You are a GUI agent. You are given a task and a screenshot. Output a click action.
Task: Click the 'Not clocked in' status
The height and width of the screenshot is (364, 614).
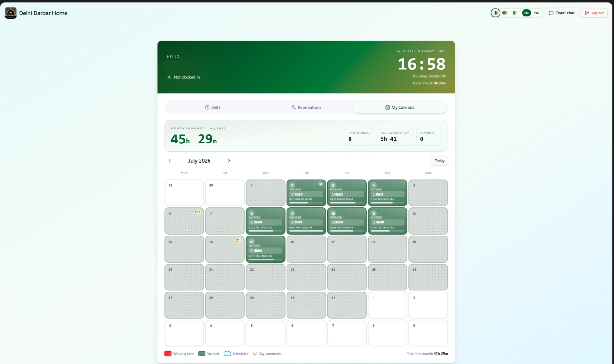[183, 77]
